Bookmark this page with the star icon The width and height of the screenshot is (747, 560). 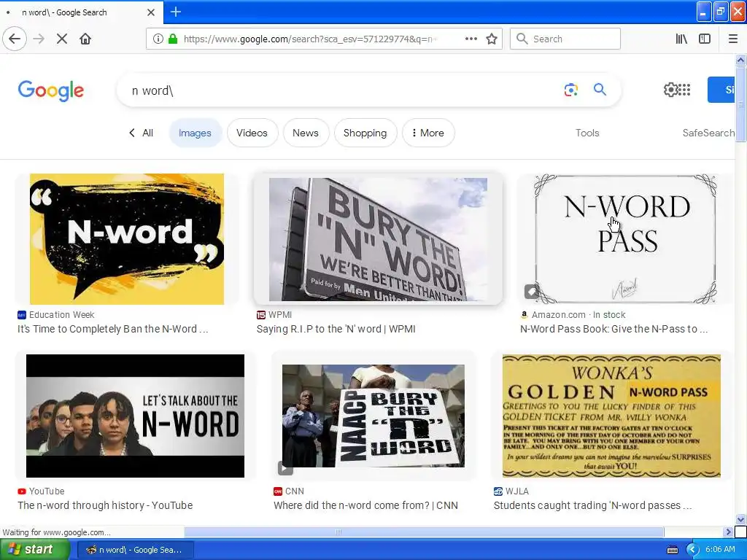click(x=492, y=39)
